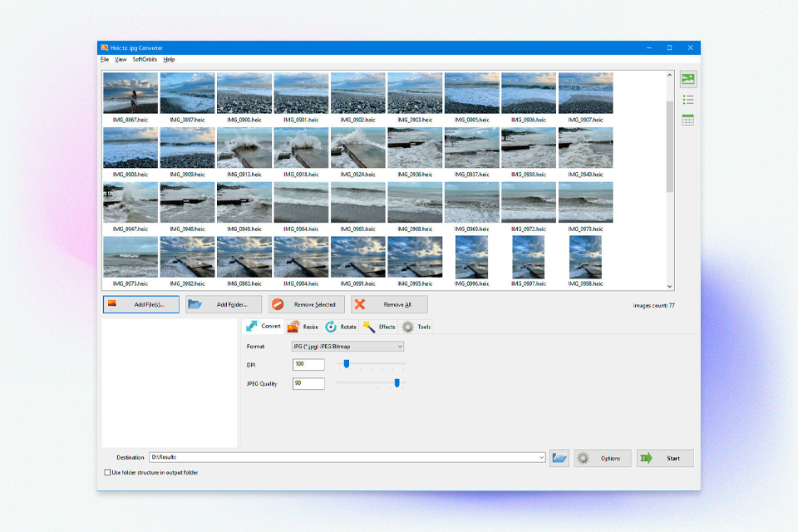Open the Tools tab
This screenshot has height=532, width=798.
416,327
